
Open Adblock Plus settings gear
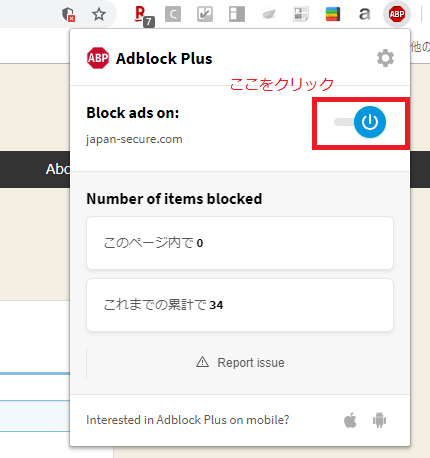pyautogui.click(x=385, y=58)
